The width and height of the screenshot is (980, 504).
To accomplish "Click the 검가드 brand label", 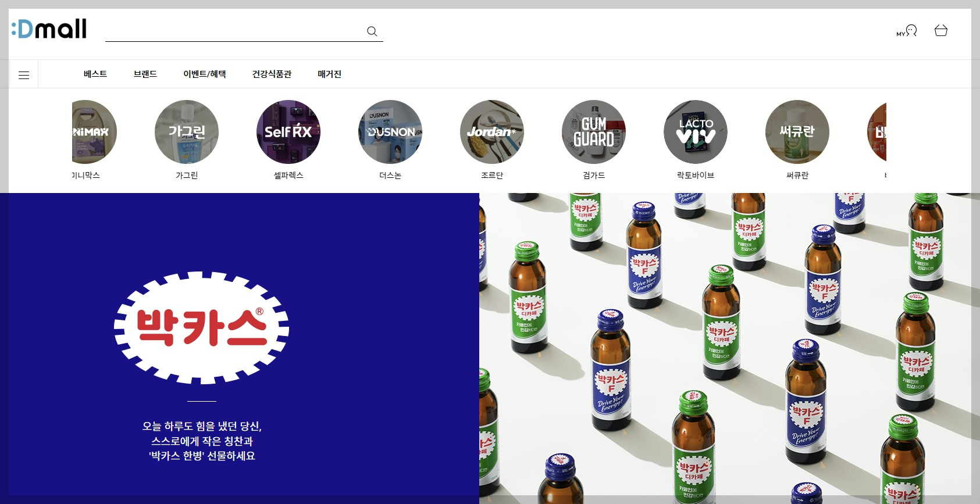I will [x=594, y=175].
